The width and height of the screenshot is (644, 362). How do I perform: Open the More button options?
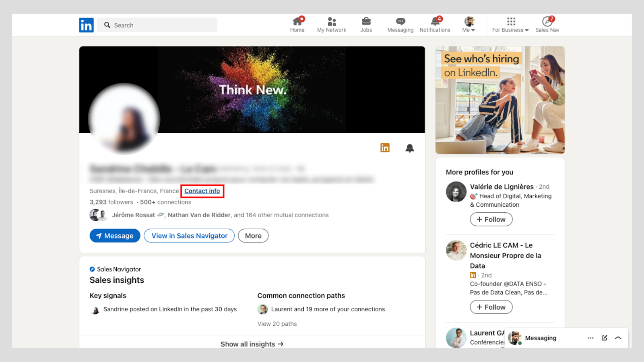253,236
